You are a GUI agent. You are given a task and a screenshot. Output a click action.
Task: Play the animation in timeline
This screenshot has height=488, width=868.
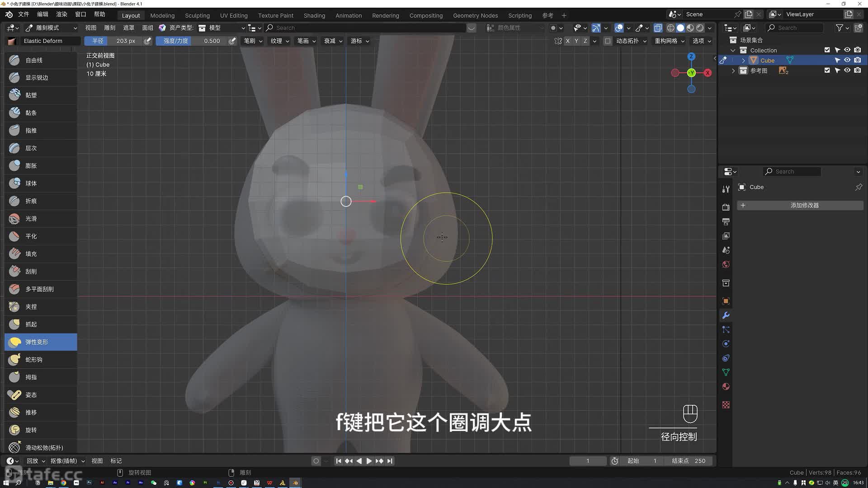click(x=369, y=461)
